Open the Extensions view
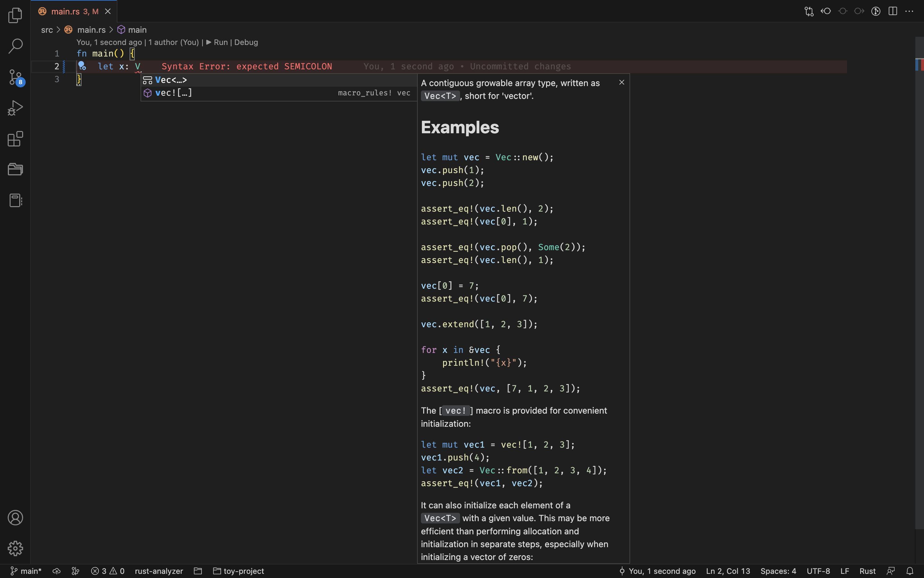 15,139
